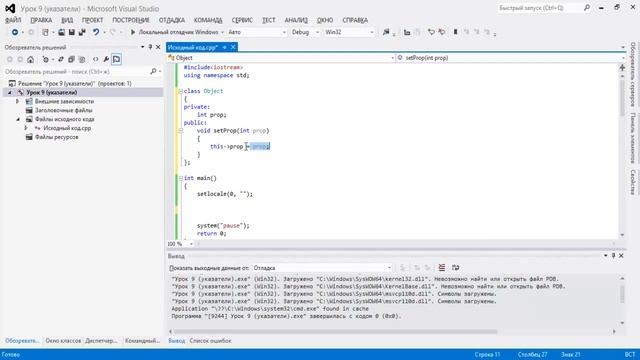
Task: Open the ПРОЕКТ menu
Action: (92, 20)
